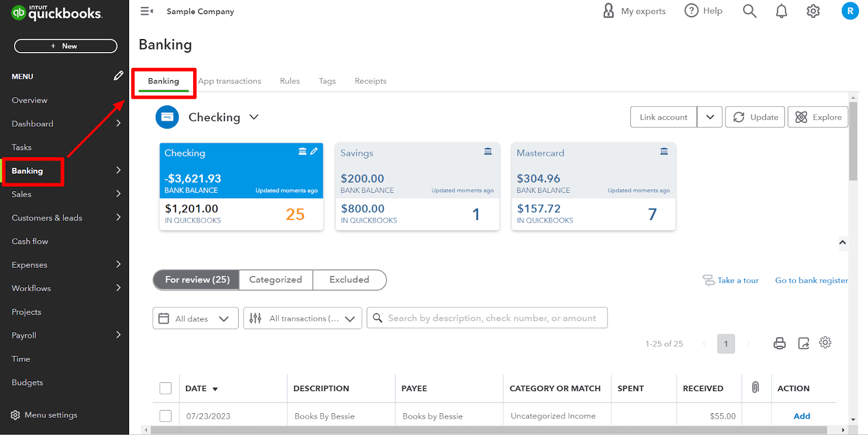Collapse the sidebar with hamburger icon
This screenshot has width=868, height=435.
pyautogui.click(x=146, y=11)
